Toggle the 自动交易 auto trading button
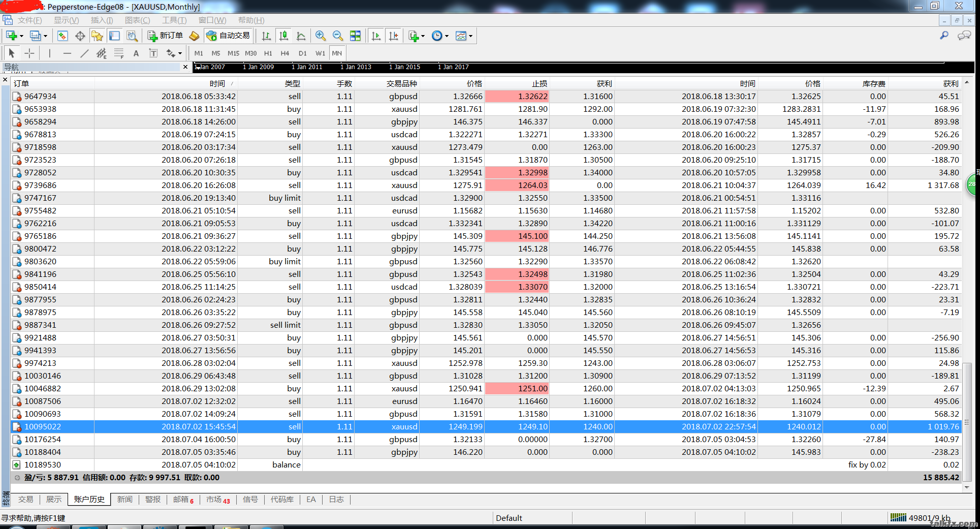 click(228, 36)
